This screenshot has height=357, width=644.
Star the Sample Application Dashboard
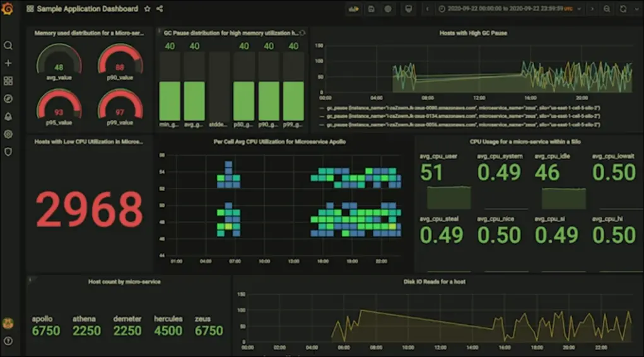coord(147,9)
